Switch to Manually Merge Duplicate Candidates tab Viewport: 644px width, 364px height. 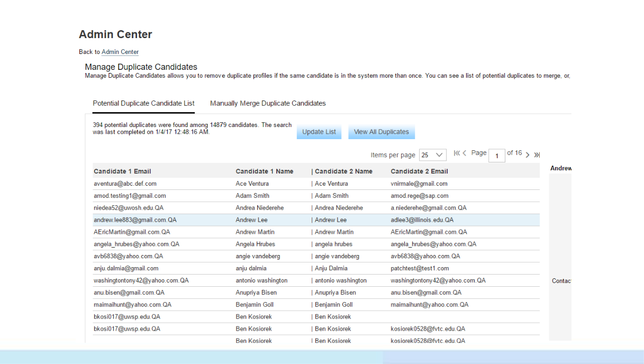268,103
